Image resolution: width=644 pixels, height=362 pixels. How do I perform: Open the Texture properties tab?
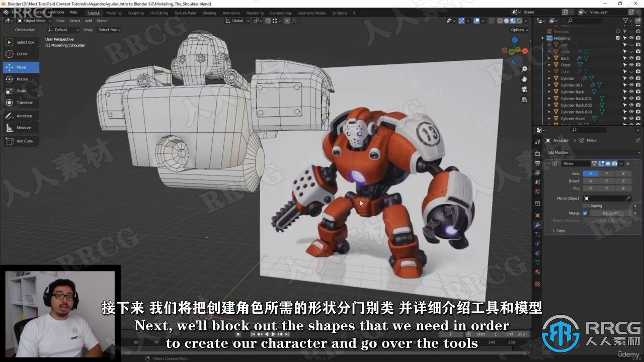pos(538,284)
